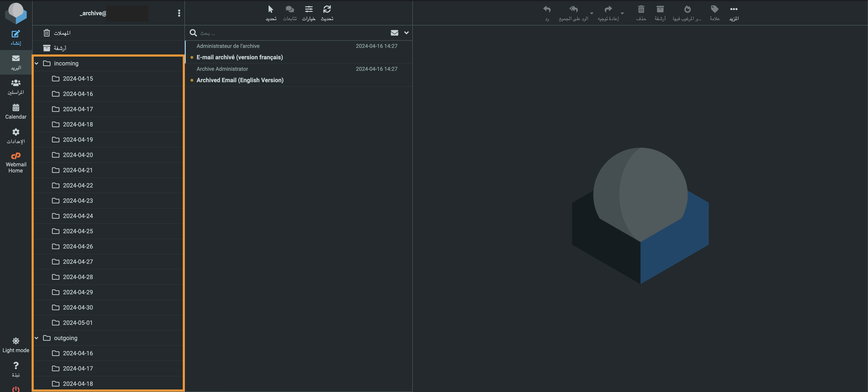
Task: Open the Contacts people icon
Action: [x=16, y=83]
